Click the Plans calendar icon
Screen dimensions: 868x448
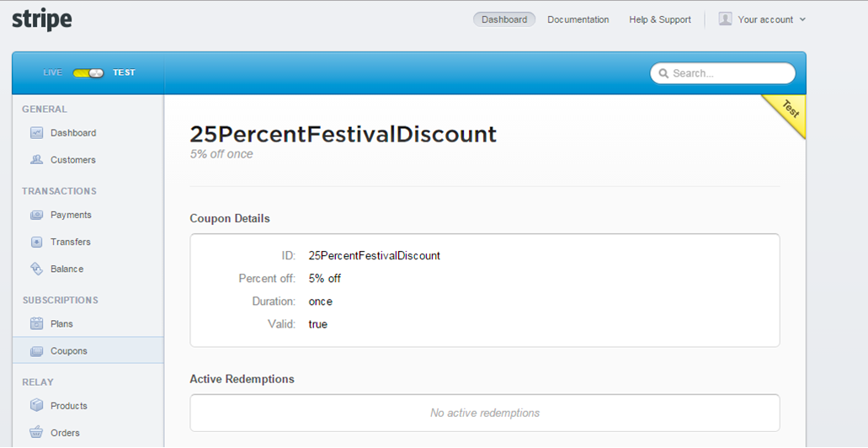[36, 323]
